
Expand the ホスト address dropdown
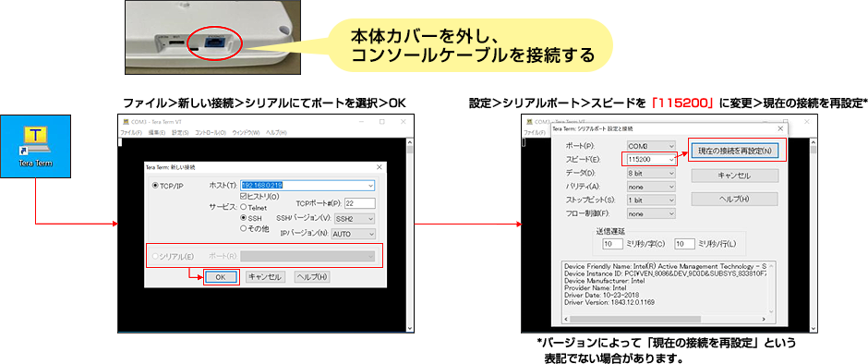tap(370, 186)
